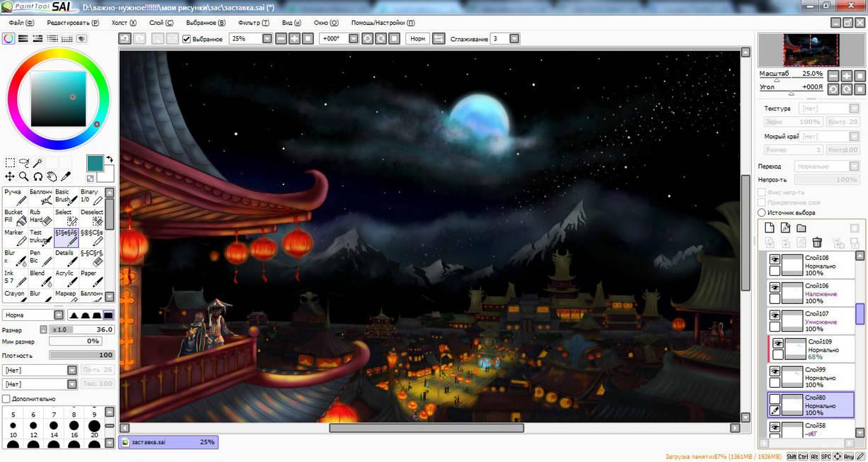Choose the Pen Bic tool
The image size is (868, 462).
click(40, 257)
